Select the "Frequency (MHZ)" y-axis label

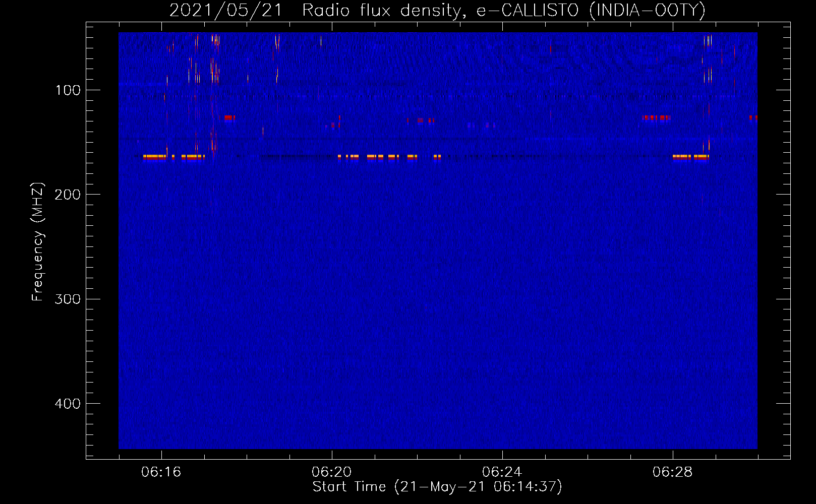[38, 242]
